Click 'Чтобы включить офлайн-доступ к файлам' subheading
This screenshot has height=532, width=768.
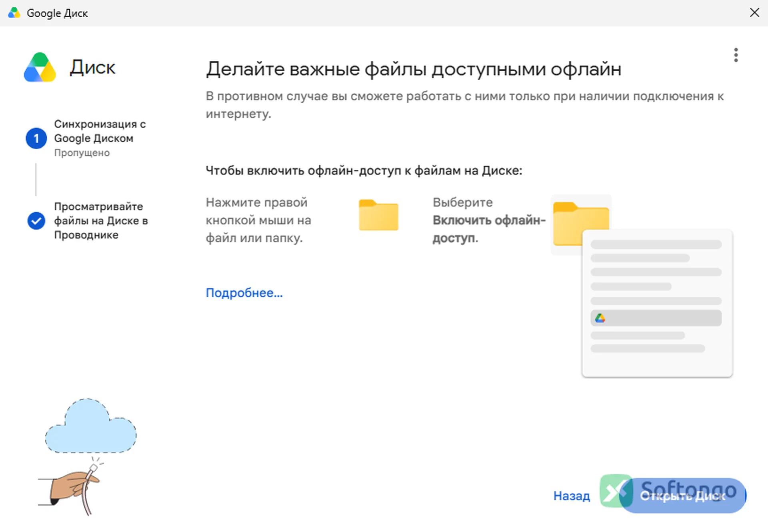[364, 170]
